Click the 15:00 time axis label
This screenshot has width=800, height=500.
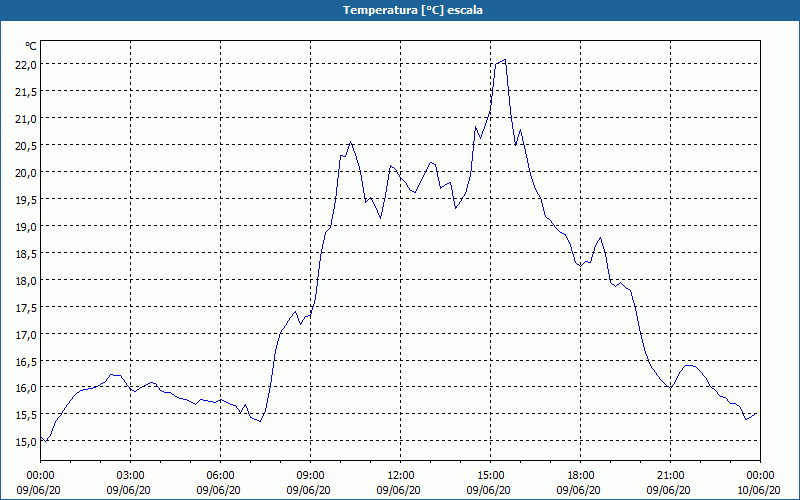(x=491, y=476)
